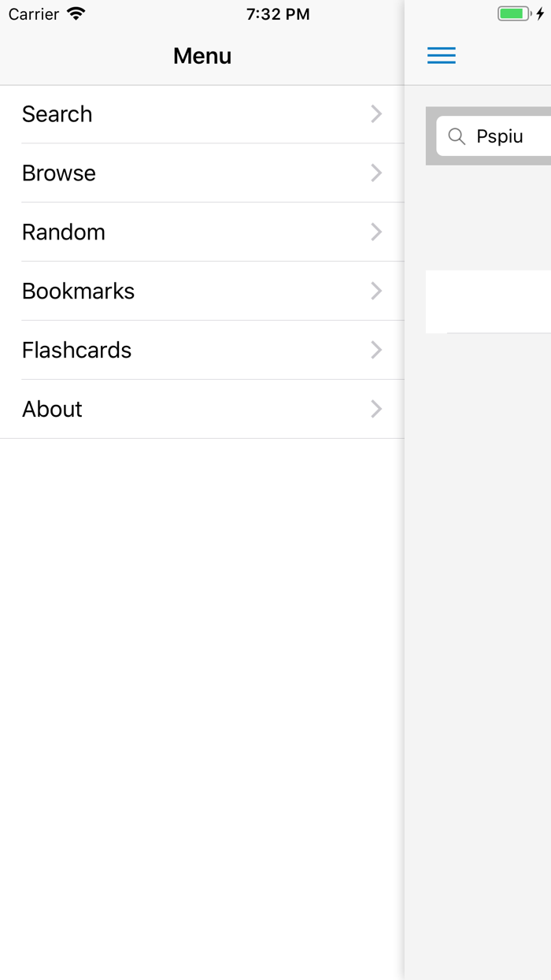Tap the chevron next to Search
The height and width of the screenshot is (980, 551).
point(376,114)
